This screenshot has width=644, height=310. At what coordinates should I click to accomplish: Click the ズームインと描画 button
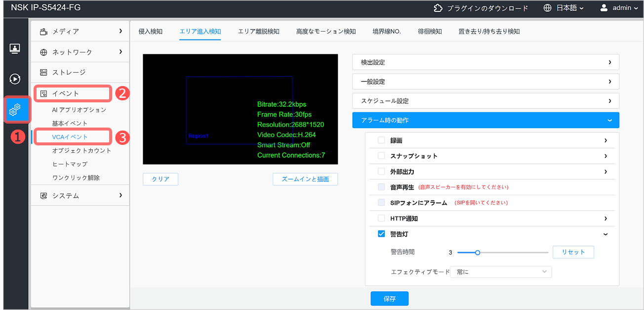click(x=305, y=179)
